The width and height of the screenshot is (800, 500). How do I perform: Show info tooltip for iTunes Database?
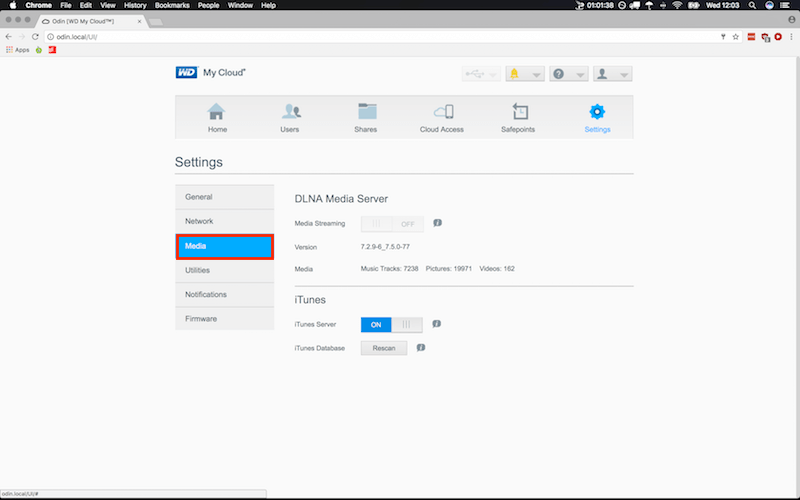coord(420,348)
